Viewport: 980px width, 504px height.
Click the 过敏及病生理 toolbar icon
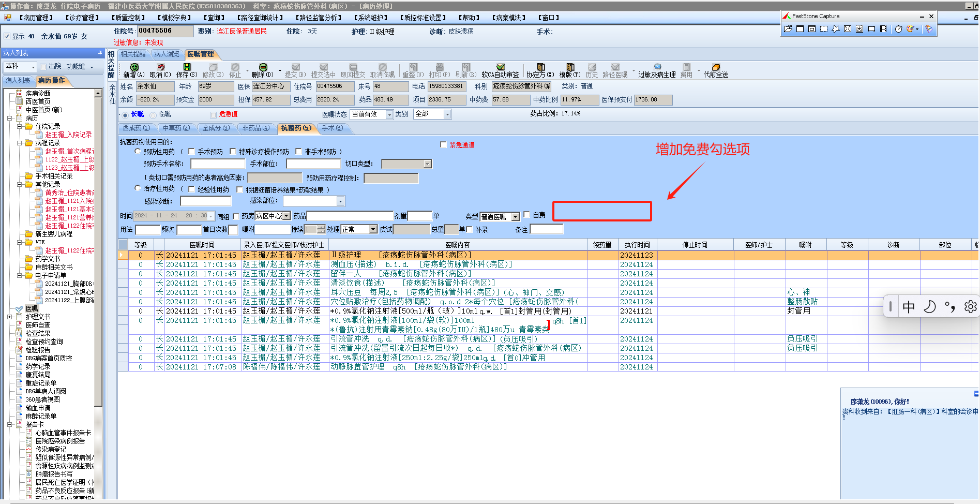[657, 67]
